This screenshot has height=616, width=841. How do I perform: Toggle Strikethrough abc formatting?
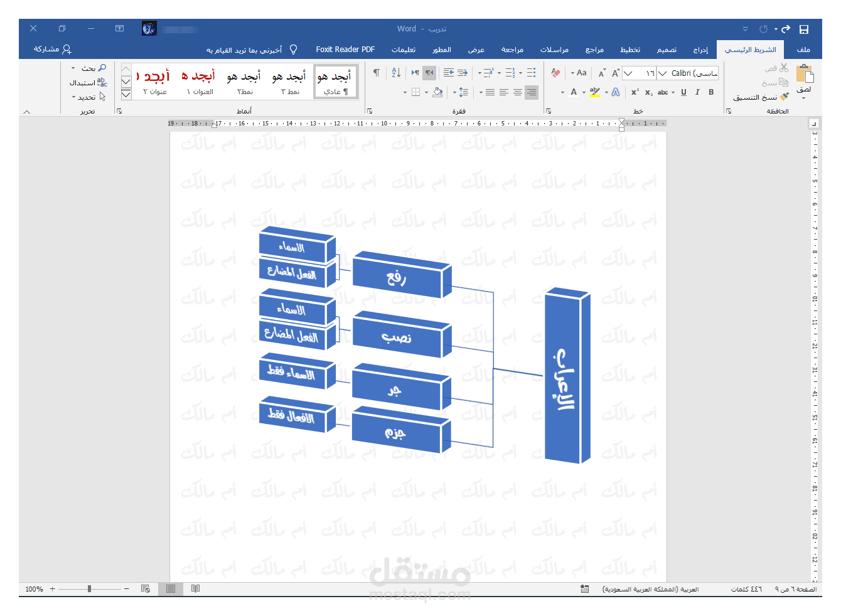point(663,92)
